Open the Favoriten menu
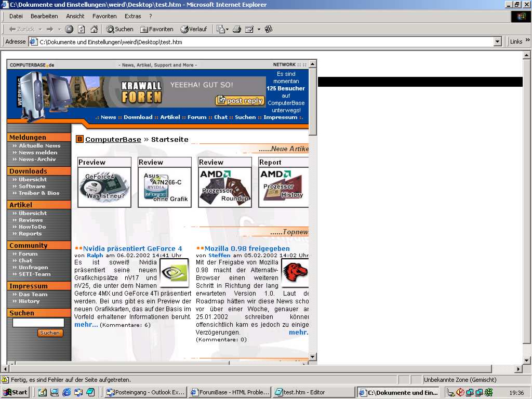The height and width of the screenshot is (399, 532). [104, 16]
